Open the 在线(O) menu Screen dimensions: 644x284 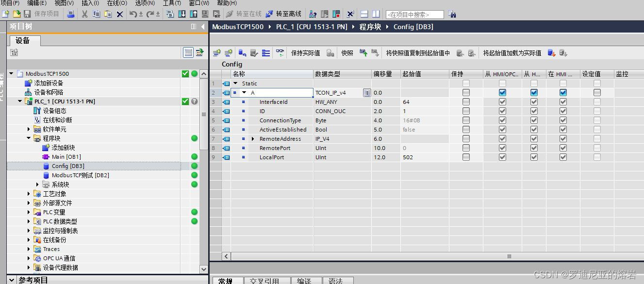tap(117, 3)
